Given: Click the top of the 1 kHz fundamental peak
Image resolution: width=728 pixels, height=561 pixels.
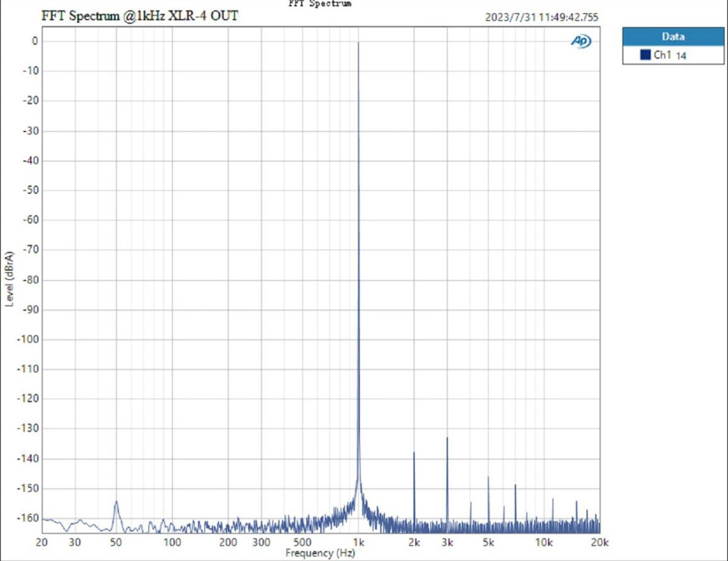Looking at the screenshot, I should pyautogui.click(x=359, y=43).
